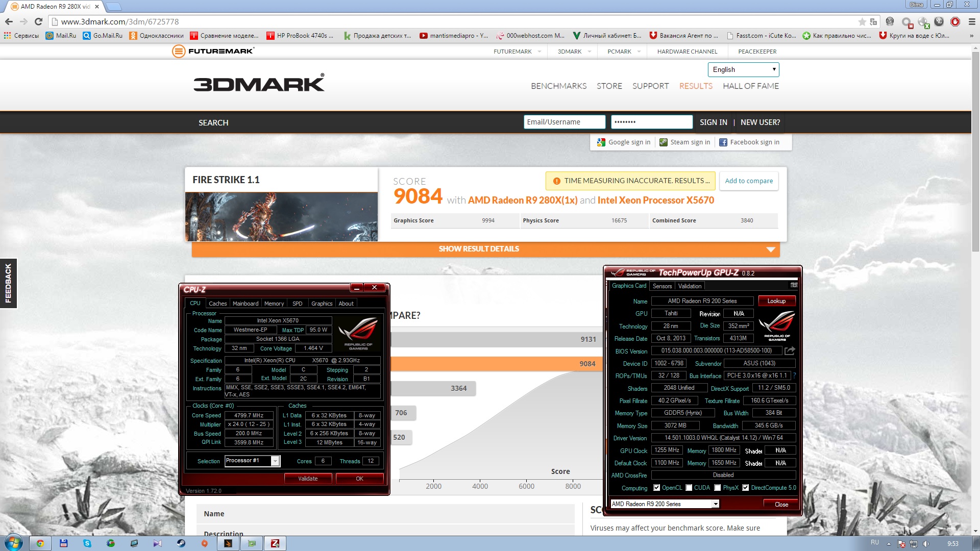
Task: Click BIOS export arrow icon in GPU-Z
Action: (x=790, y=350)
